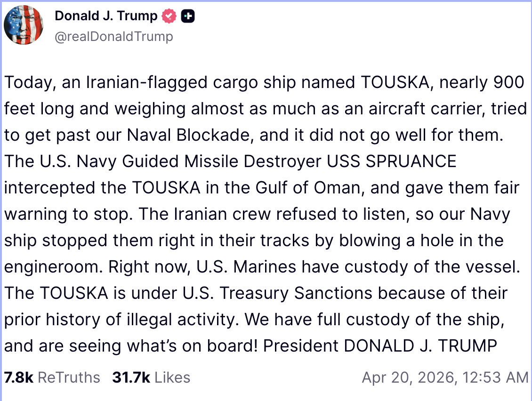The height and width of the screenshot is (401, 532).
Task: Open the @realDonaldTrump handle link
Action: (x=113, y=37)
